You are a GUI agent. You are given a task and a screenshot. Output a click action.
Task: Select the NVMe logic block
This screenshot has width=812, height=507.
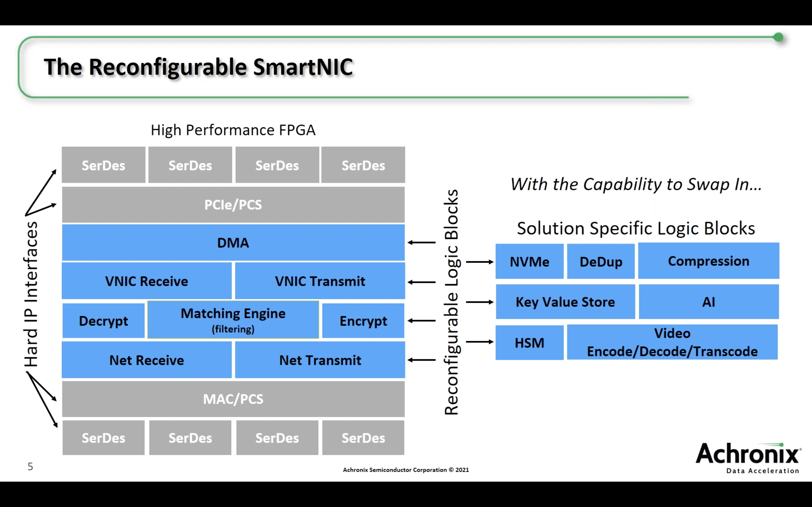(529, 261)
